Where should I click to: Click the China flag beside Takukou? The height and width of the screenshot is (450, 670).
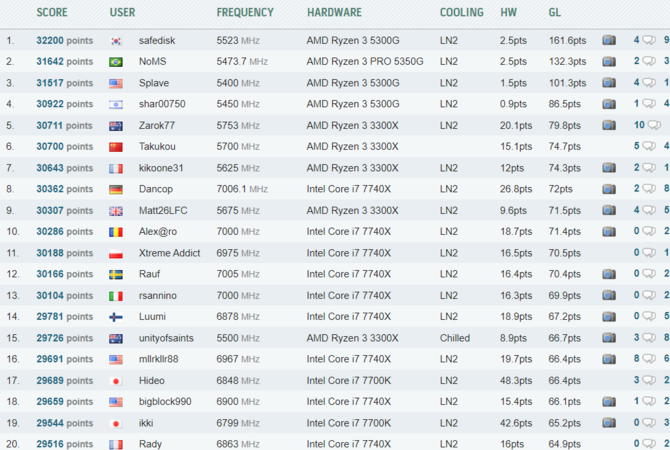tap(116, 147)
